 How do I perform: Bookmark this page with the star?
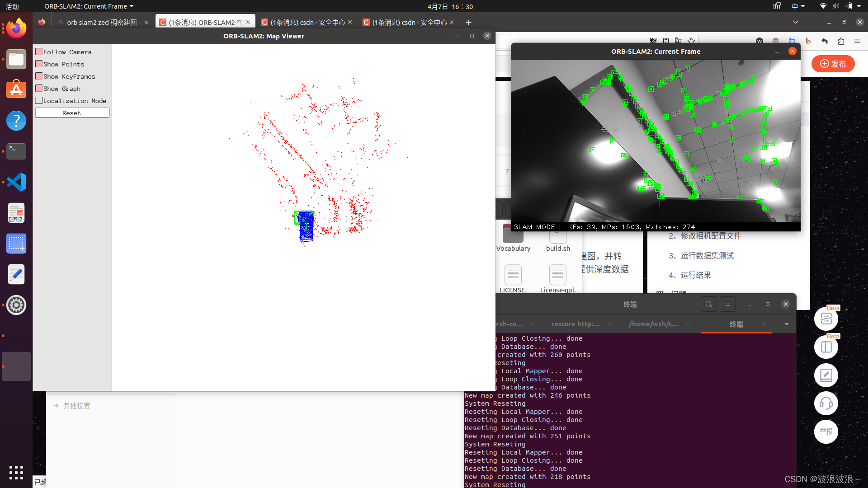point(691,41)
